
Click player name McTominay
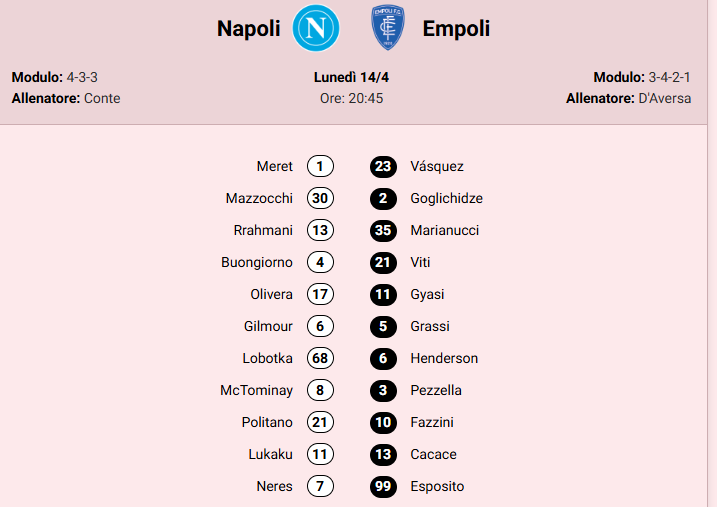tap(257, 390)
